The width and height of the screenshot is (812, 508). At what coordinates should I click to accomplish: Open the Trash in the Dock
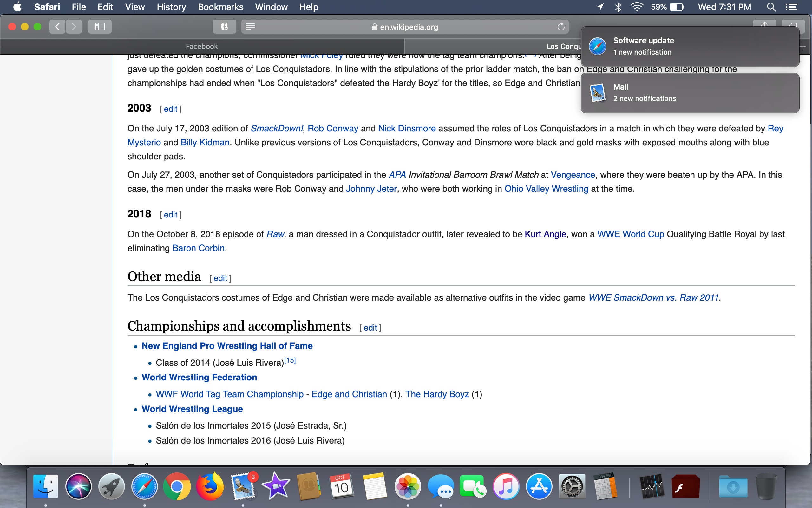point(766,486)
